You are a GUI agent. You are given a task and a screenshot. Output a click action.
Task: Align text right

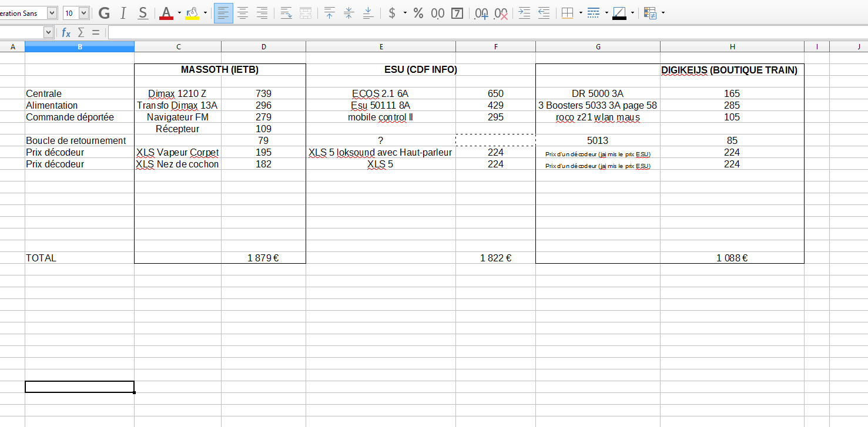[x=262, y=13]
